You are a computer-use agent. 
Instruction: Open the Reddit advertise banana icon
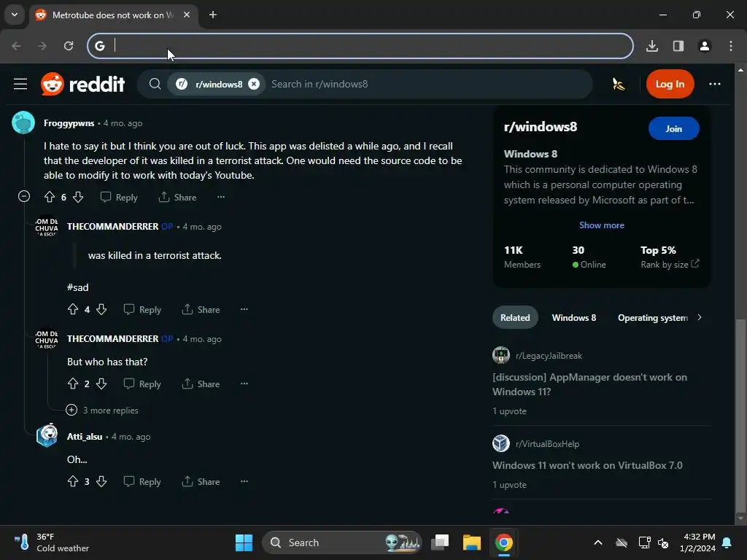[619, 85]
